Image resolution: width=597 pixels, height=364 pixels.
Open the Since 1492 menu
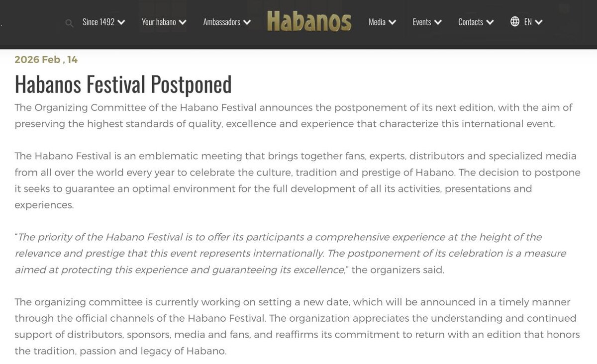tap(99, 22)
